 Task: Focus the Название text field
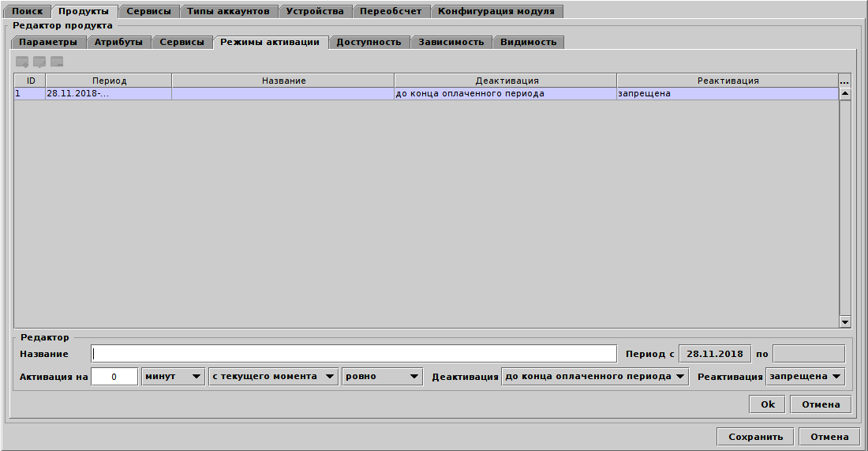pos(354,354)
